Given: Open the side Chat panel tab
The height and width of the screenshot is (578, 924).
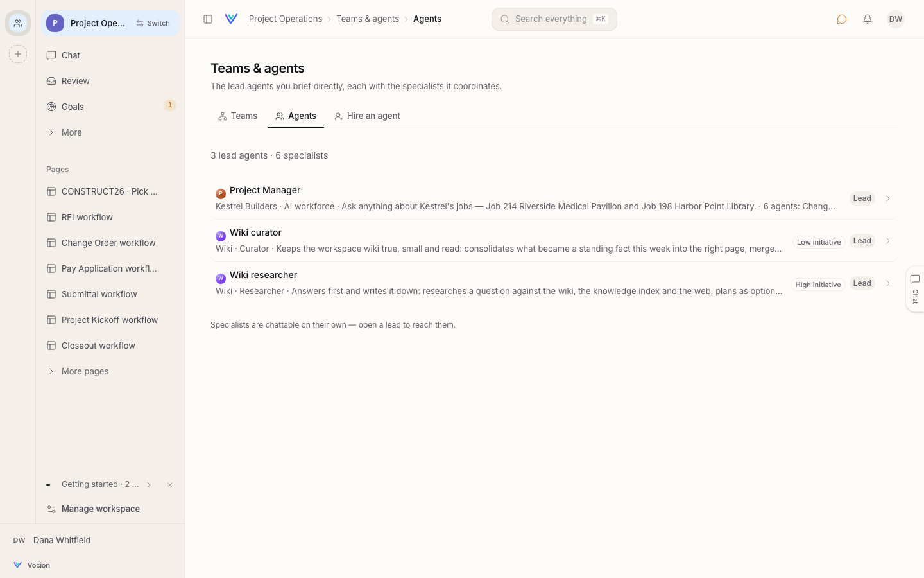Looking at the screenshot, I should point(915,289).
